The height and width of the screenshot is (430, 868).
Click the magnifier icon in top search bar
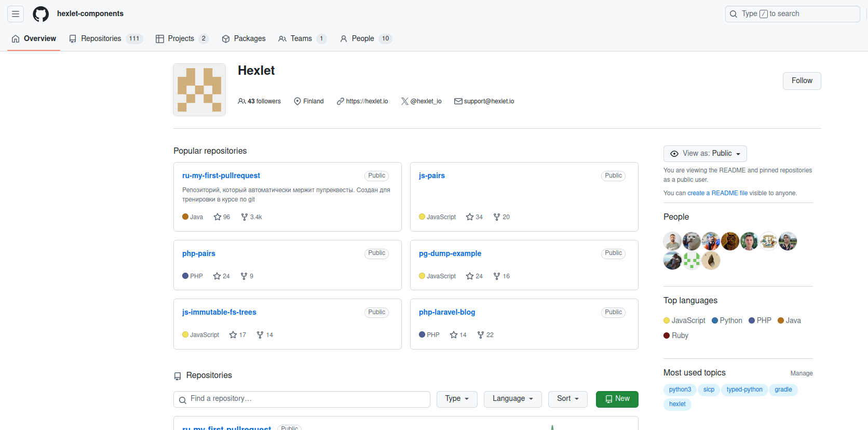click(x=734, y=14)
